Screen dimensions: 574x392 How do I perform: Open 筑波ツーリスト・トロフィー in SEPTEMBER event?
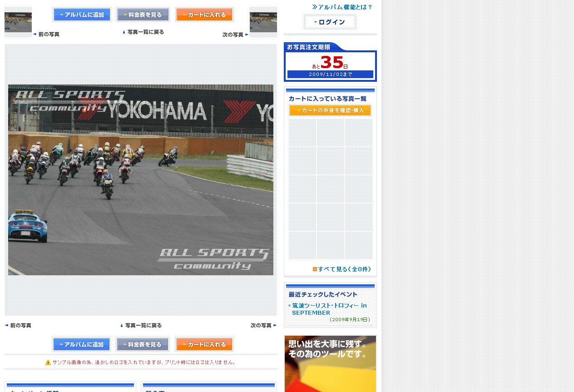click(x=329, y=309)
